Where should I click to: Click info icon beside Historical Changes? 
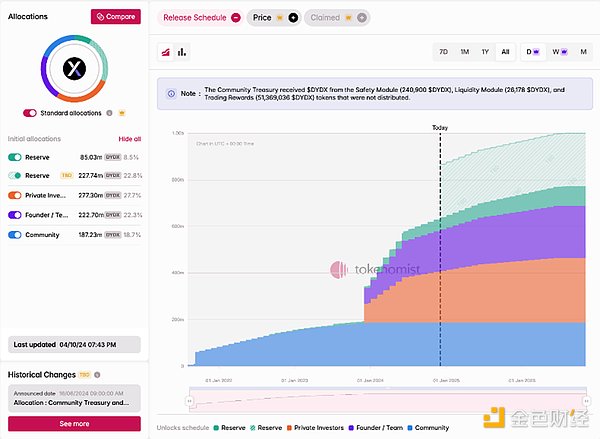pos(97,375)
